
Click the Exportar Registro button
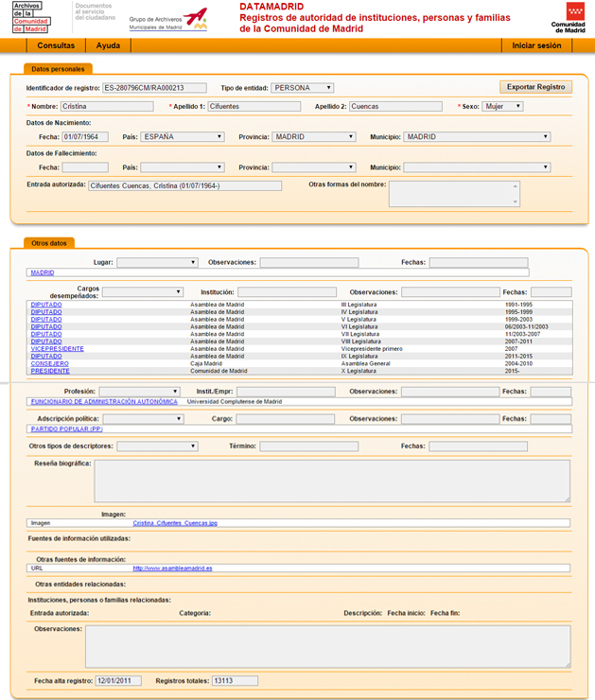click(535, 87)
